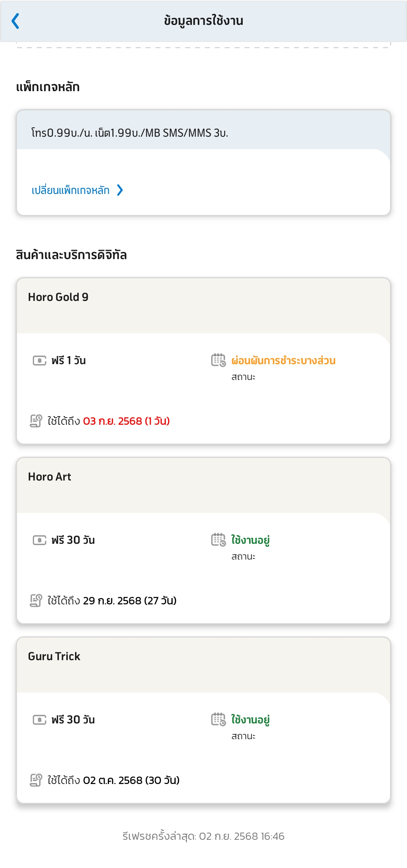This screenshot has height=868, width=407.
Task: Click expiry receipt icon in Guru Trick
Action: coord(36,780)
